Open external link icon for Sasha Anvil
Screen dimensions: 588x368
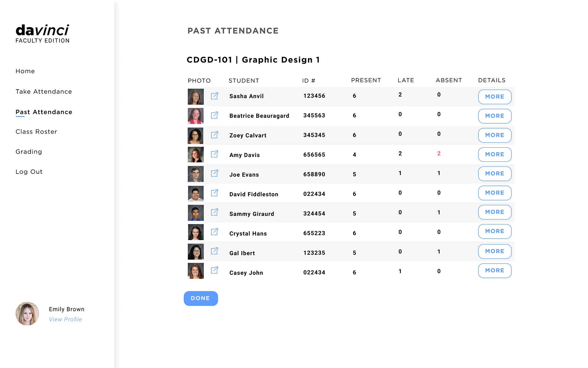click(x=214, y=96)
